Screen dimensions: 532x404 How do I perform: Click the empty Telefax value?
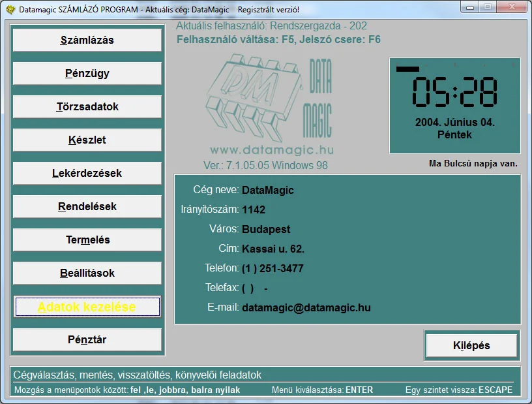255,288
